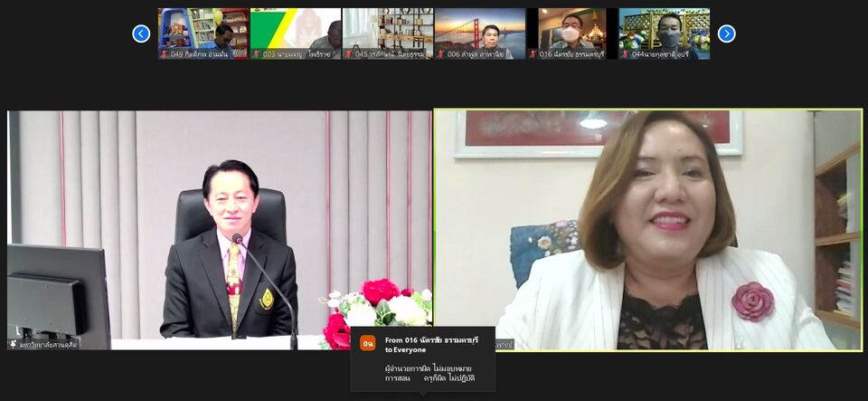Click orange sender avatar in chat popup
The image size is (868, 401).
click(x=368, y=343)
